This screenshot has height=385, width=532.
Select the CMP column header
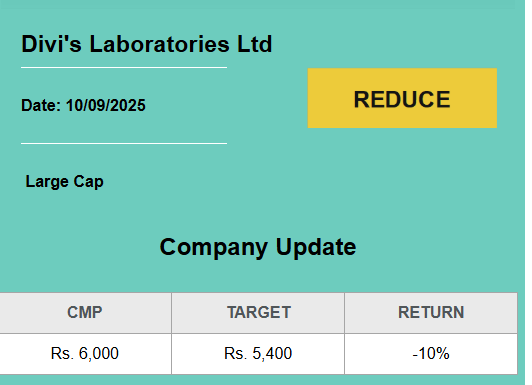click(85, 313)
